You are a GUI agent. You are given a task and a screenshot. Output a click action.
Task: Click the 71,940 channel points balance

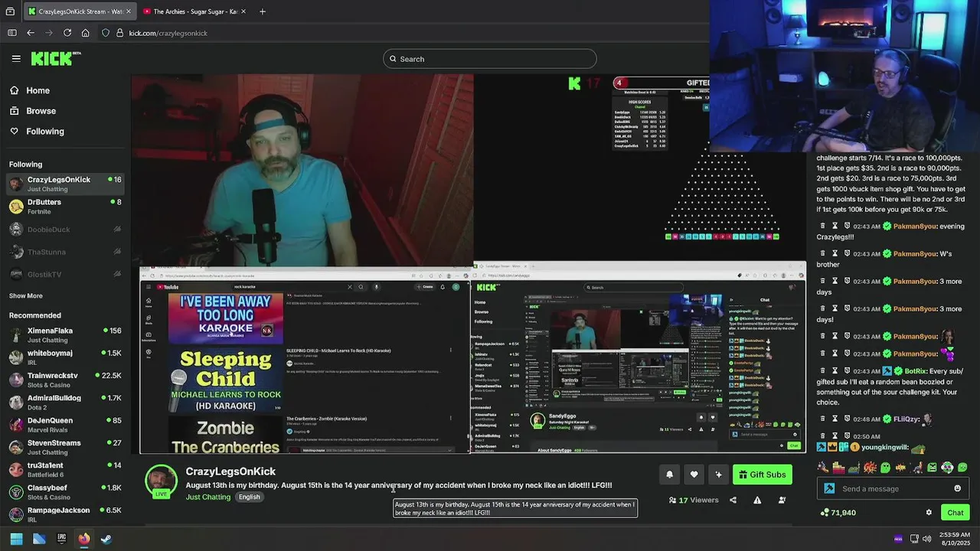point(838,513)
